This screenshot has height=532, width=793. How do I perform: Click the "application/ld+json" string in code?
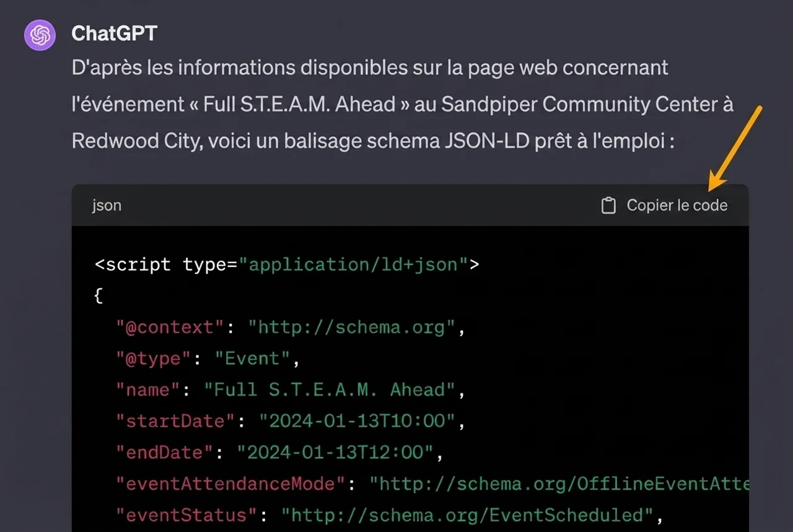pyautogui.click(x=353, y=264)
